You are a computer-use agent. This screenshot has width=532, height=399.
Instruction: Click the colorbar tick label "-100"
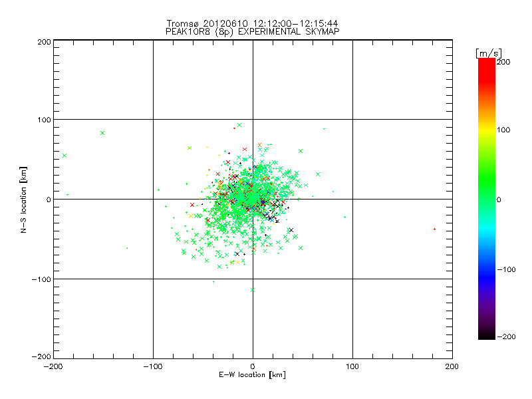pyautogui.click(x=506, y=270)
